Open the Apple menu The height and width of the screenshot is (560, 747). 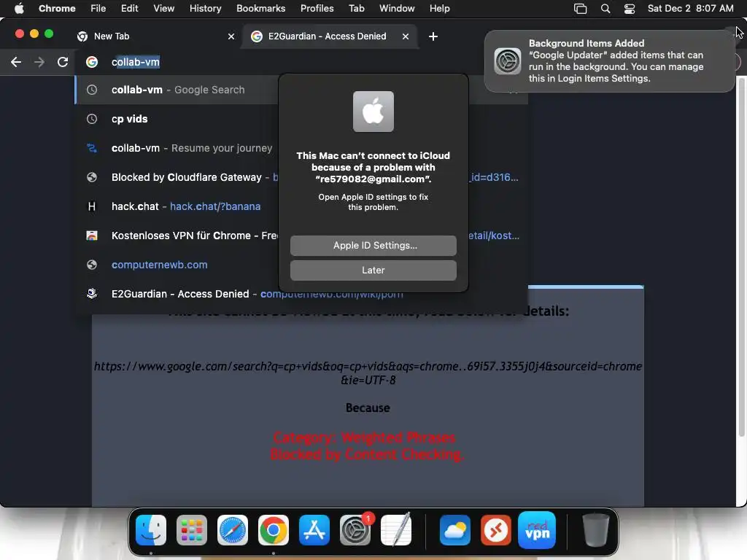(19, 8)
